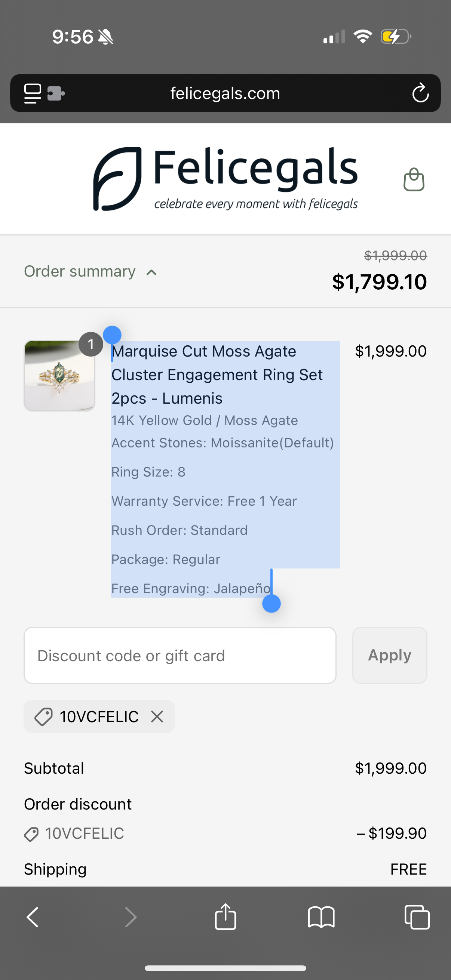Image resolution: width=451 pixels, height=980 pixels.
Task: Tap the moss agate ring thumbnail
Action: [59, 376]
